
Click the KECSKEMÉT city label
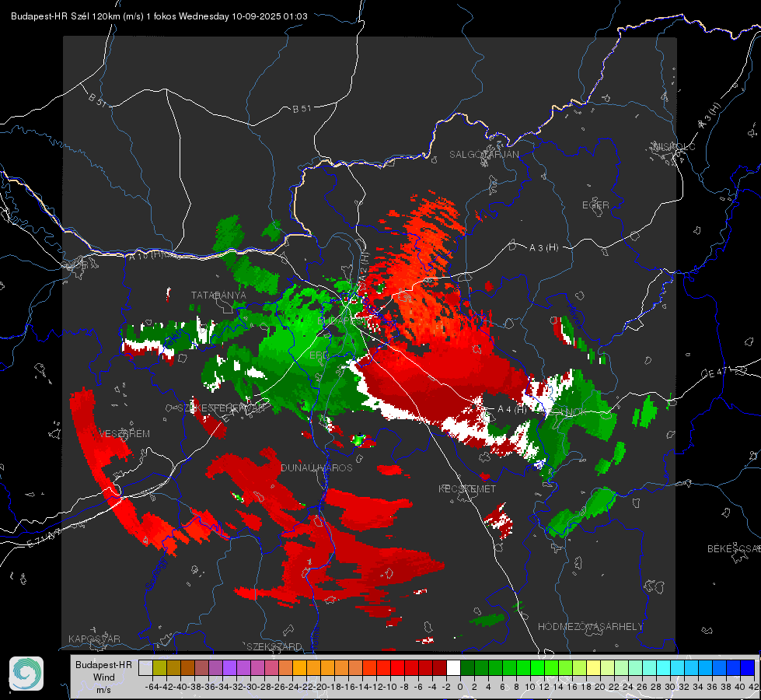(x=467, y=488)
